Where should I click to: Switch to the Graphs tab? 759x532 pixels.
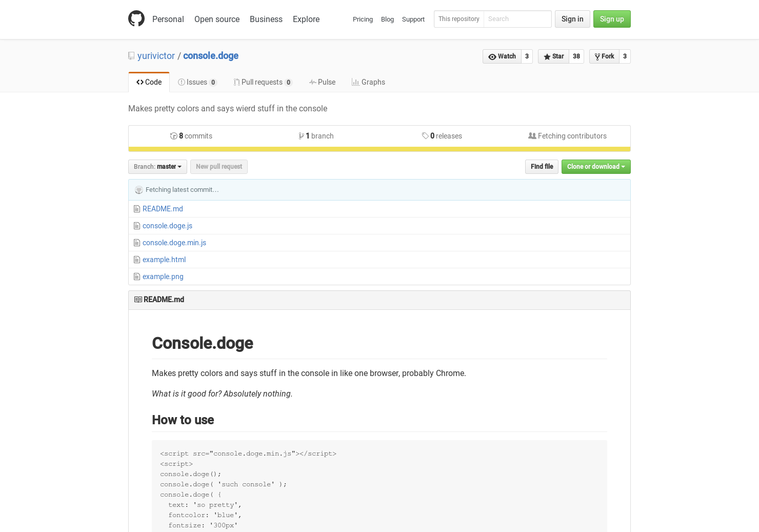pos(368,82)
